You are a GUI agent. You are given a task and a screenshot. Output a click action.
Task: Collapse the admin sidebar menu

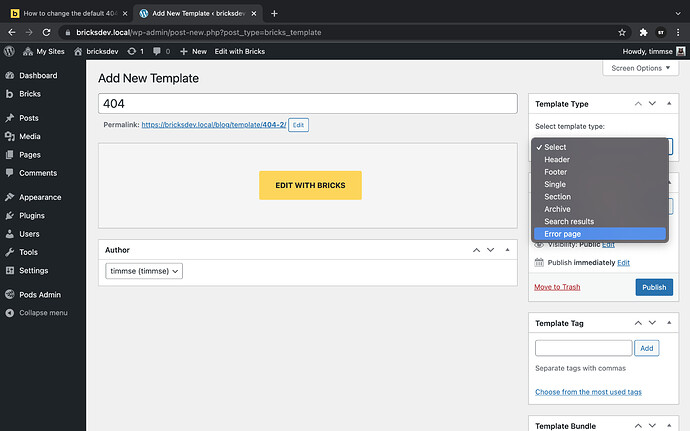pyautogui.click(x=43, y=313)
